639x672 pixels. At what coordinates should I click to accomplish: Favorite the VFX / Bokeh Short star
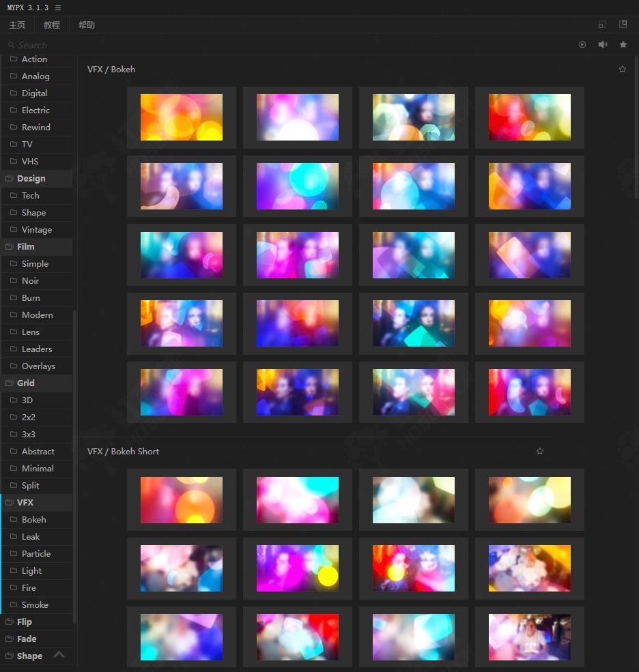tap(540, 451)
